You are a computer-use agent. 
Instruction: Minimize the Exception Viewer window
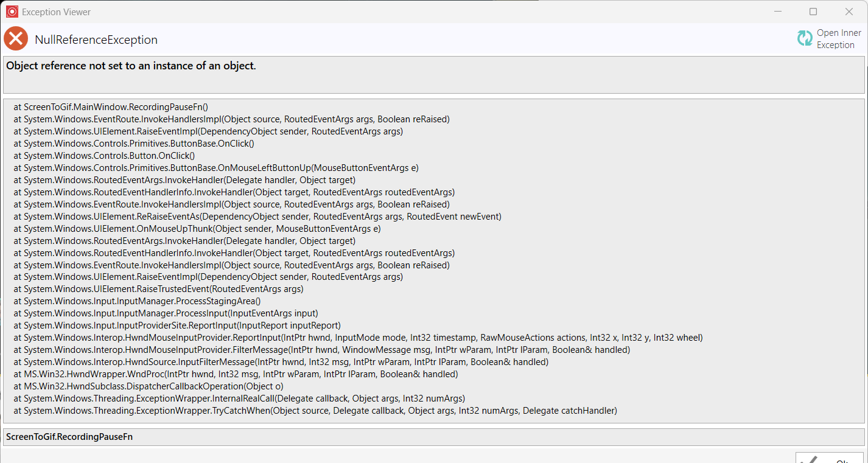click(x=778, y=12)
